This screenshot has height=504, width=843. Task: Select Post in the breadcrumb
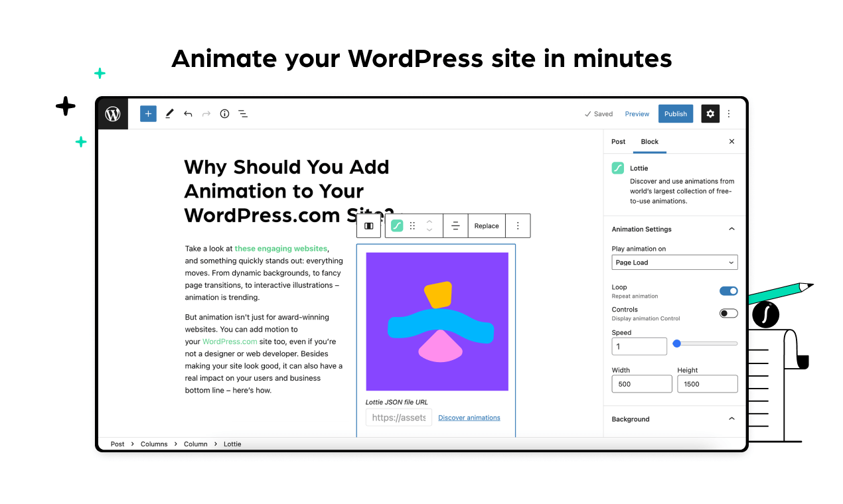tap(117, 444)
